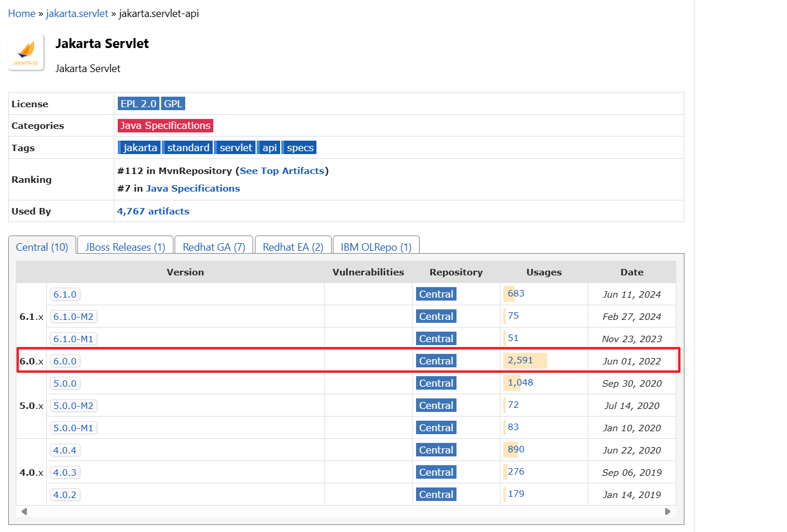Click the Jun 11, 2024 date cell
787x532 pixels.
coord(632,295)
